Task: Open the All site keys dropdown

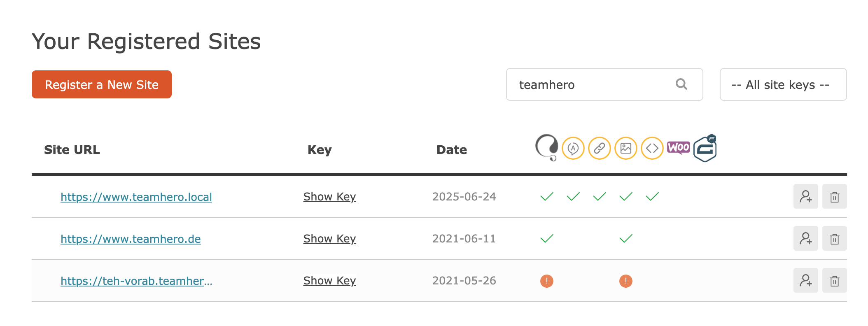Action: [x=783, y=84]
